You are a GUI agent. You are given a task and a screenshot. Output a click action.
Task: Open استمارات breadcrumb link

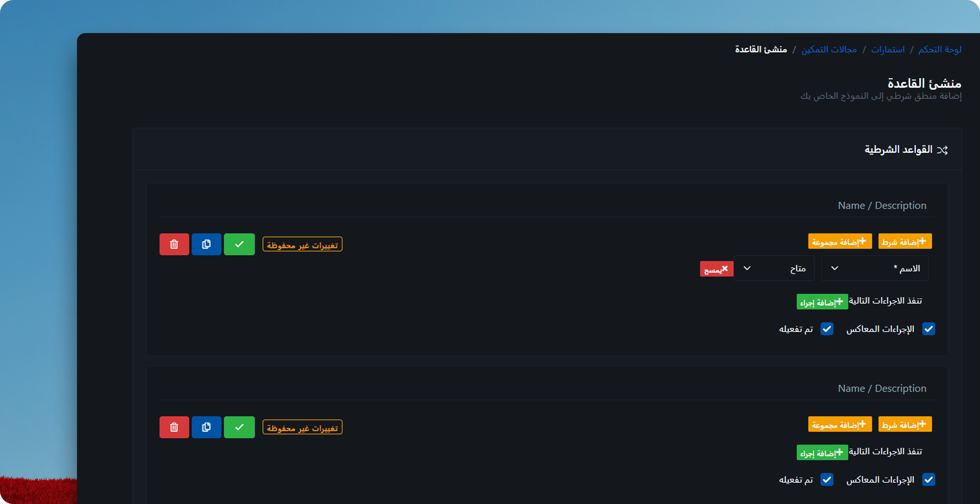(888, 50)
